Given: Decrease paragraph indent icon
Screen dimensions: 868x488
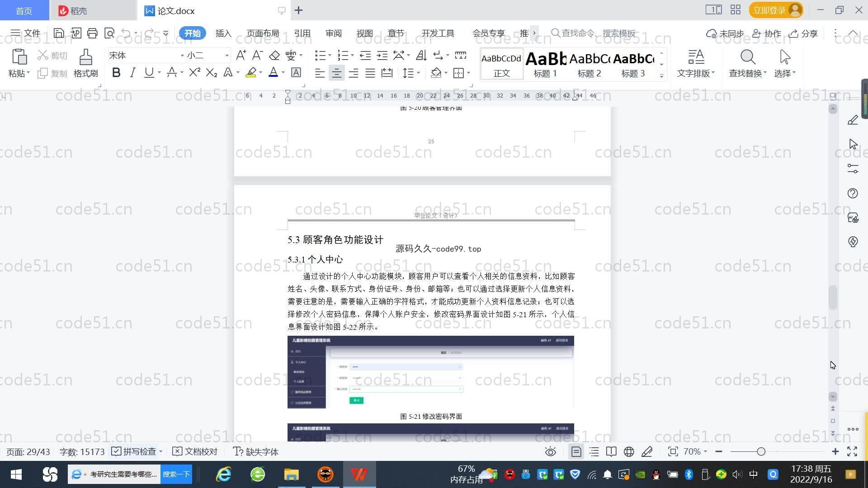Looking at the screenshot, I should [x=365, y=55].
